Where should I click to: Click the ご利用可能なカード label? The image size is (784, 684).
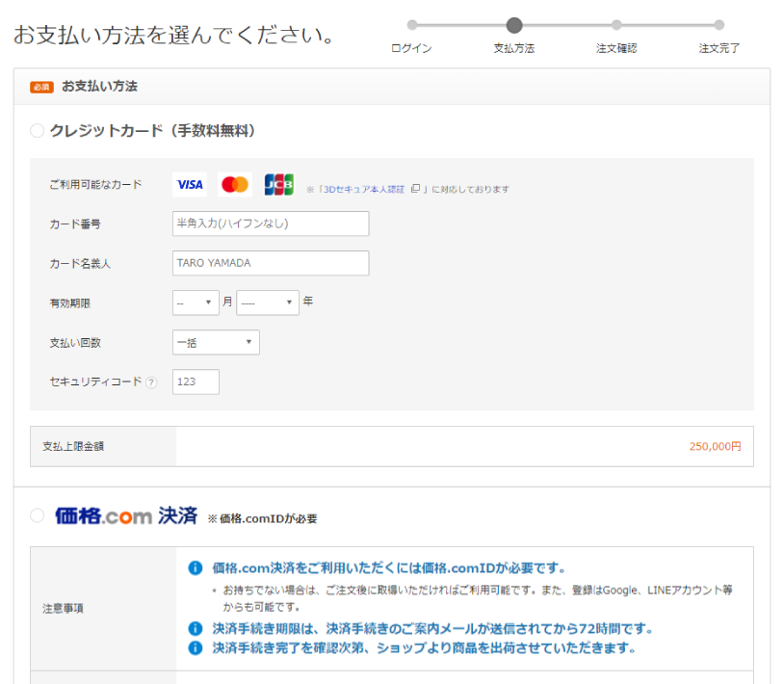[95, 185]
